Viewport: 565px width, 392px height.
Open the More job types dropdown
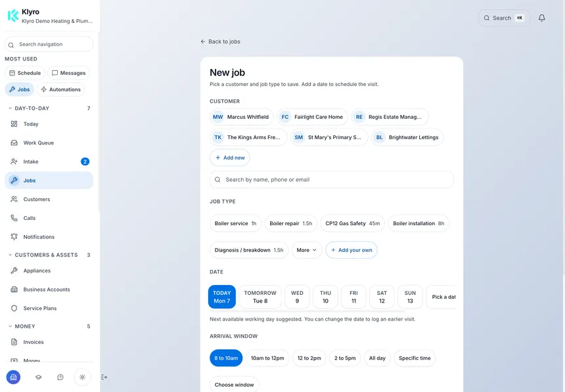[x=307, y=250]
